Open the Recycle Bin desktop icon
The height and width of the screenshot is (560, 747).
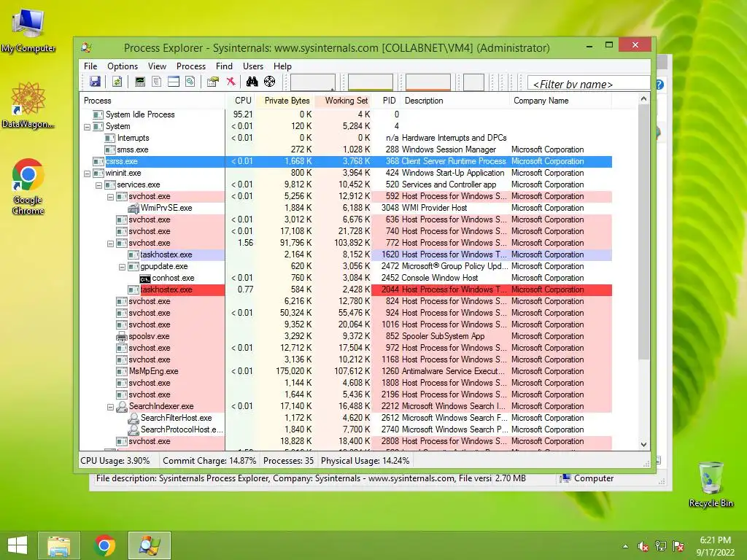(x=711, y=484)
